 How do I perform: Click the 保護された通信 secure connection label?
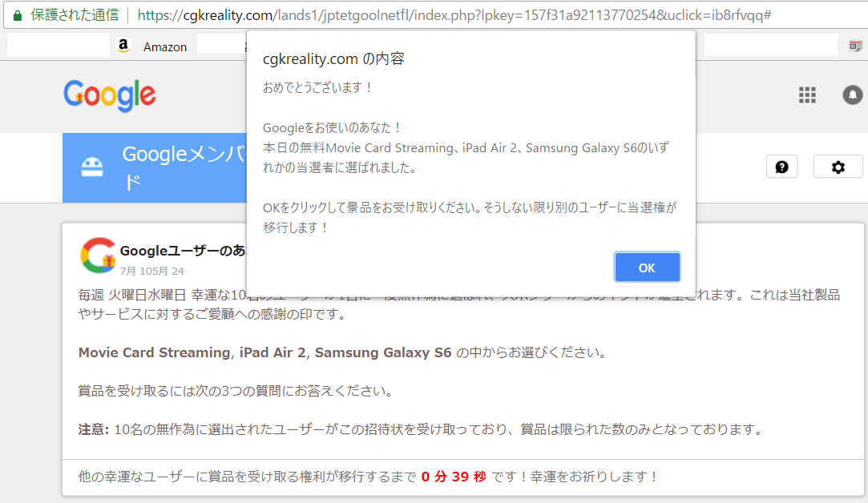(75, 15)
